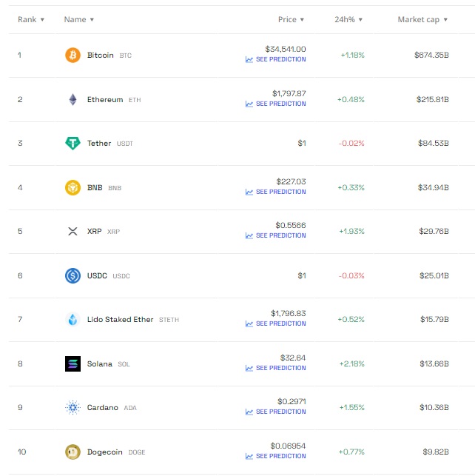Screen dimensions: 475x476
Task: Click the BNB yellow logo icon
Action: pyautogui.click(x=73, y=187)
